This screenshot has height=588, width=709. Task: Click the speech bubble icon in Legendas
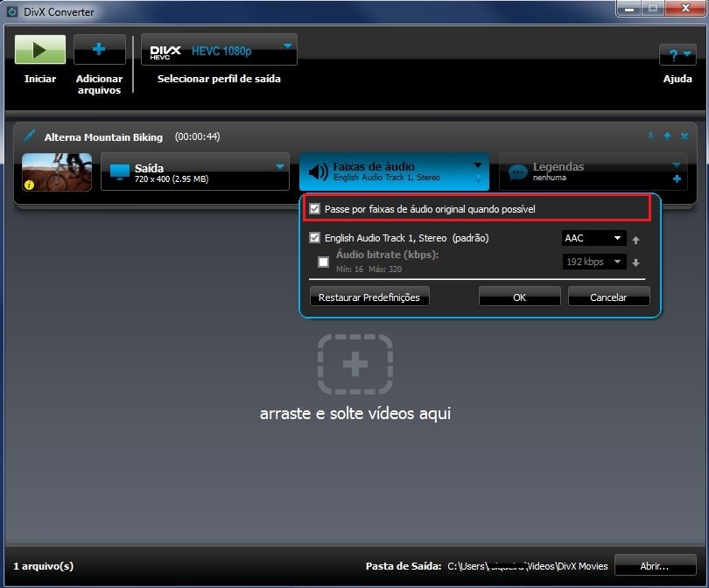(x=517, y=172)
